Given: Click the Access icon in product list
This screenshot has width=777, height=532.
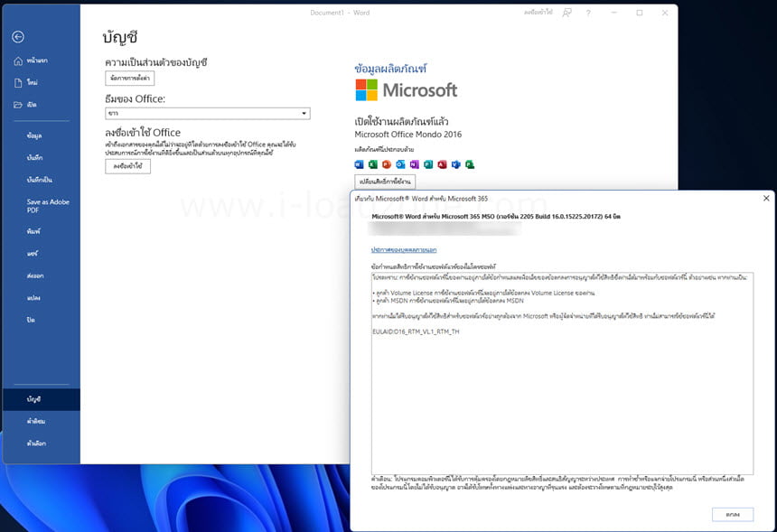Looking at the screenshot, I should (x=442, y=164).
